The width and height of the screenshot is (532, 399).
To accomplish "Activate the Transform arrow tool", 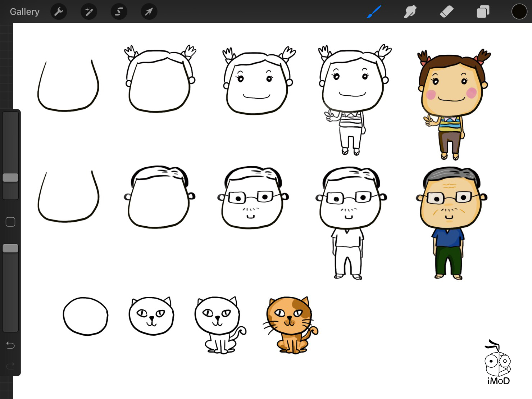I will (x=149, y=12).
